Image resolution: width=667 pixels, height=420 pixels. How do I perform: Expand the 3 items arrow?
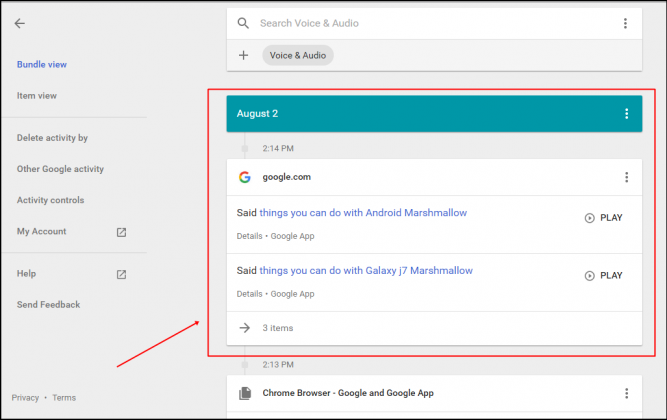pos(245,328)
